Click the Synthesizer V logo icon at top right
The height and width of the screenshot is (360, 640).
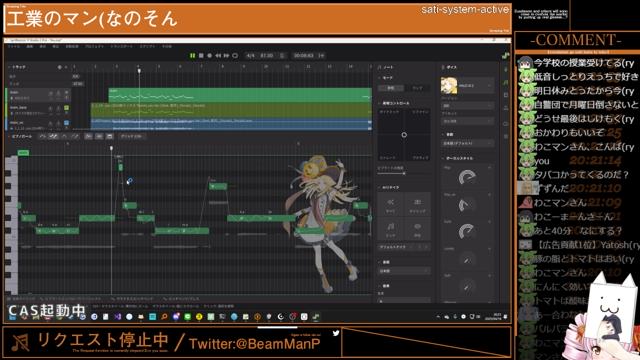(505, 56)
